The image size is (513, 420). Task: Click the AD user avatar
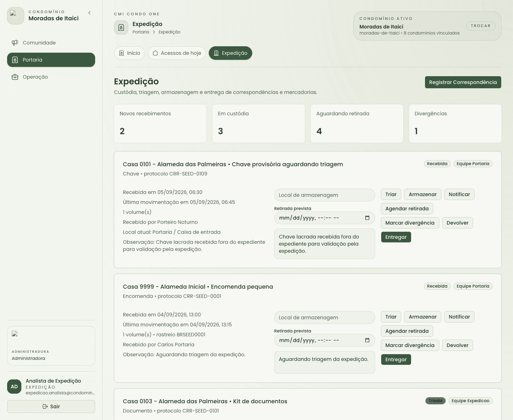tap(14, 387)
